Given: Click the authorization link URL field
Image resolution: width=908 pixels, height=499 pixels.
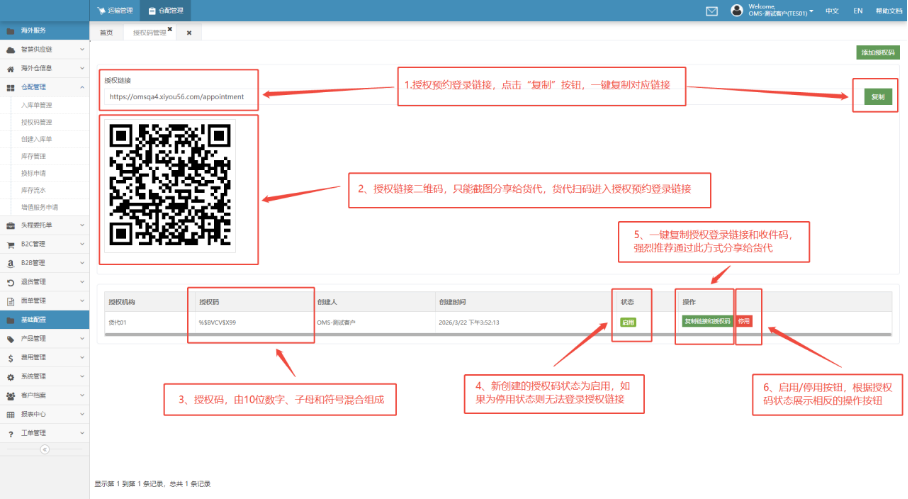Looking at the screenshot, I should pyautogui.click(x=178, y=97).
